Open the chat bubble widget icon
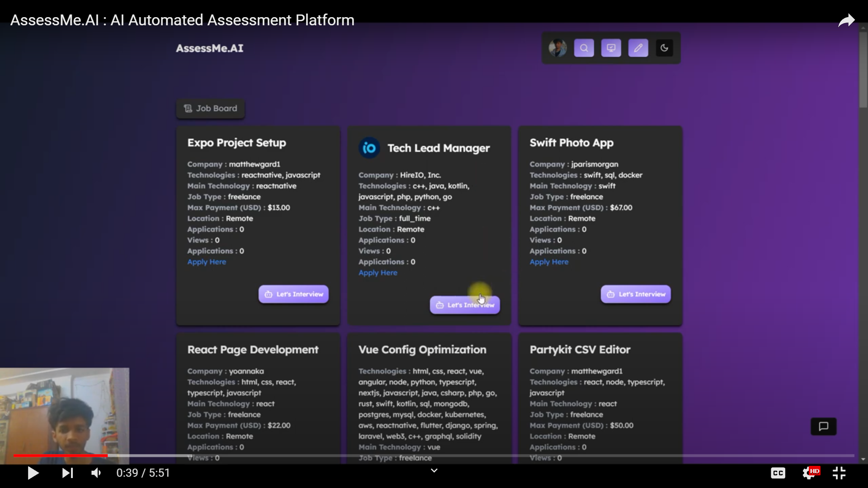 (823, 426)
